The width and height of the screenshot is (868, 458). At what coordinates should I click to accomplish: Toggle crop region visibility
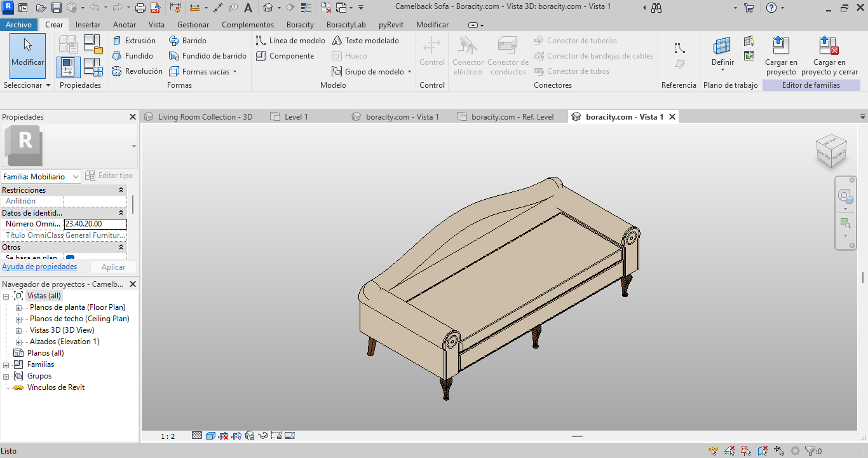click(237, 436)
